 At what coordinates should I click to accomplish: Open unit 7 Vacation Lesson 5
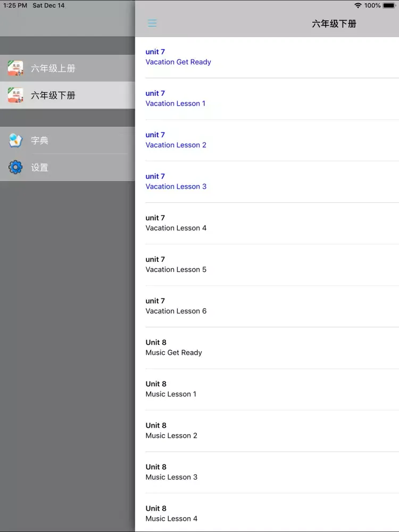pos(267,264)
